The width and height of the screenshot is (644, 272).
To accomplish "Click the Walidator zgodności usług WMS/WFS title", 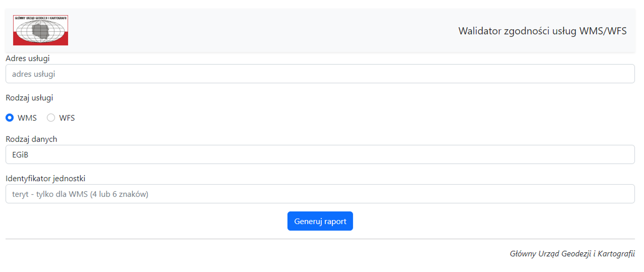I will (542, 31).
